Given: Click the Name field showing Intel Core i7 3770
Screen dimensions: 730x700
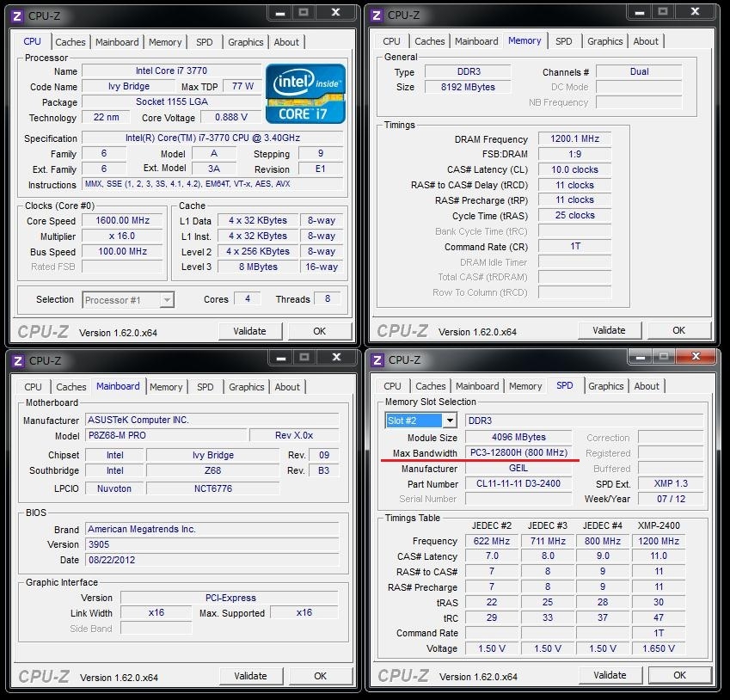Looking at the screenshot, I should pos(171,71).
